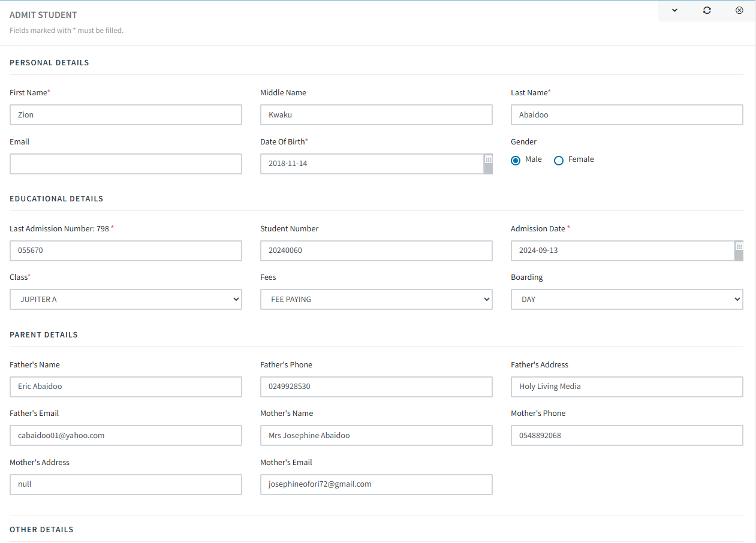Image resolution: width=756 pixels, height=543 pixels.
Task: Click the Last Admission Number field
Action: point(126,251)
